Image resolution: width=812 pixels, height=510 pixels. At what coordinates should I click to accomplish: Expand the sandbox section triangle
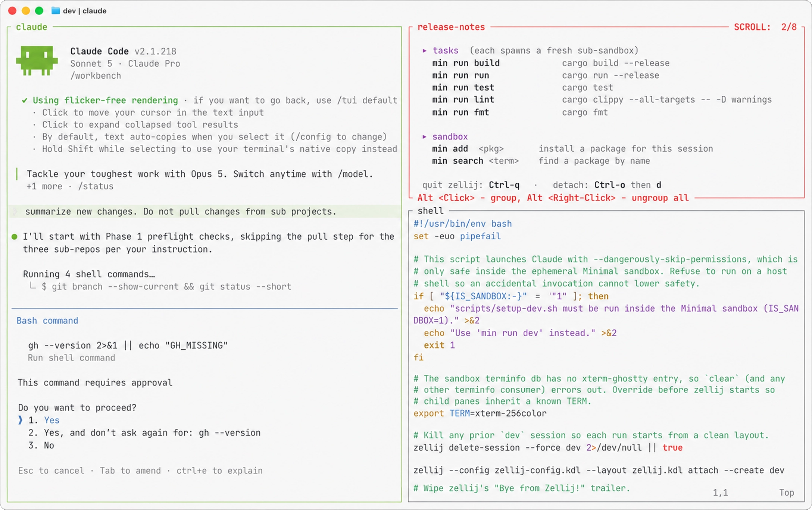click(424, 137)
